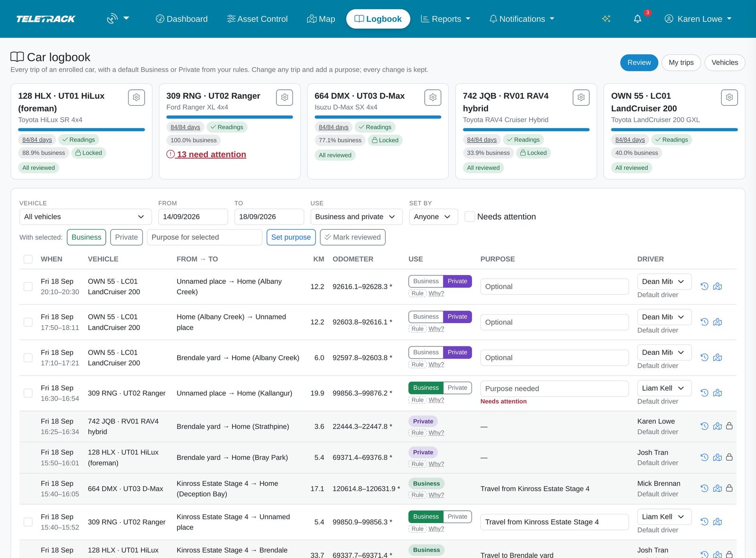Switch to the Logbook tab
The image size is (756, 558).
(x=378, y=19)
